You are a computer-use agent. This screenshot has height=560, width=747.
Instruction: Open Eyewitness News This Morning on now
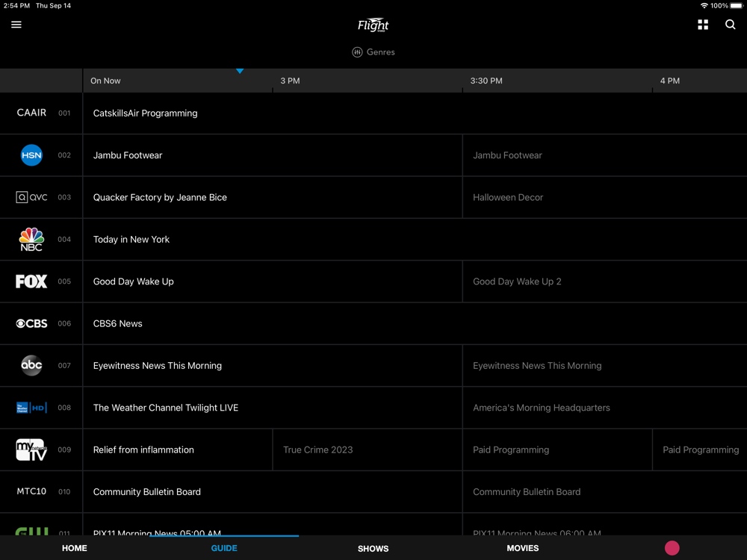[x=273, y=365]
